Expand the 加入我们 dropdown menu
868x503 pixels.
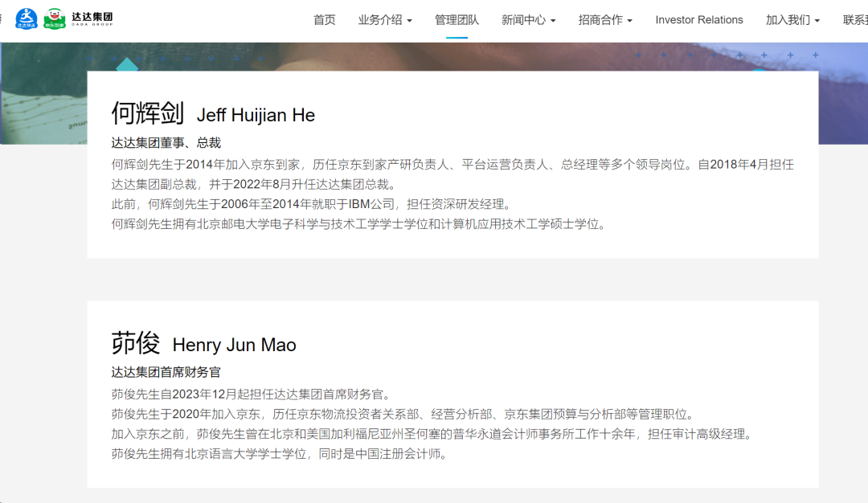pos(792,20)
